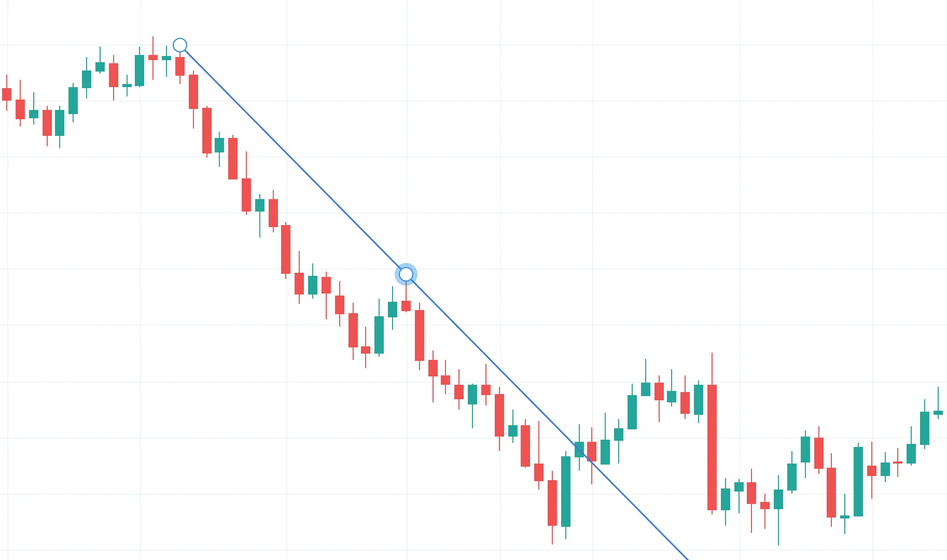
Task: Select the tall green candle just left of highlighted anchor
Action: click(x=379, y=335)
